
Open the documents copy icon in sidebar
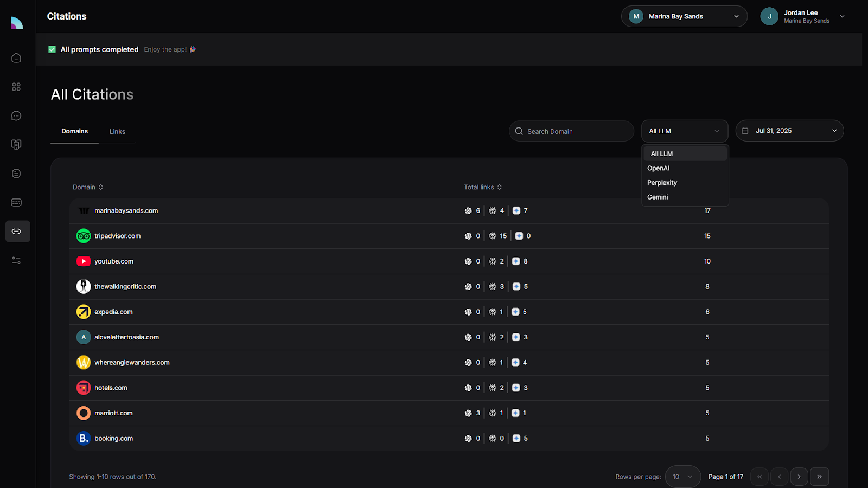(16, 145)
